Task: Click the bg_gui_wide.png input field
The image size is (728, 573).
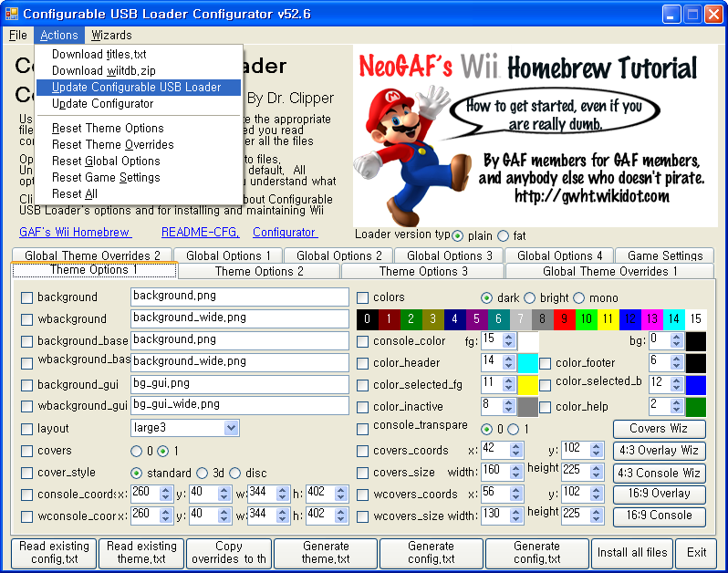Action: (240, 405)
